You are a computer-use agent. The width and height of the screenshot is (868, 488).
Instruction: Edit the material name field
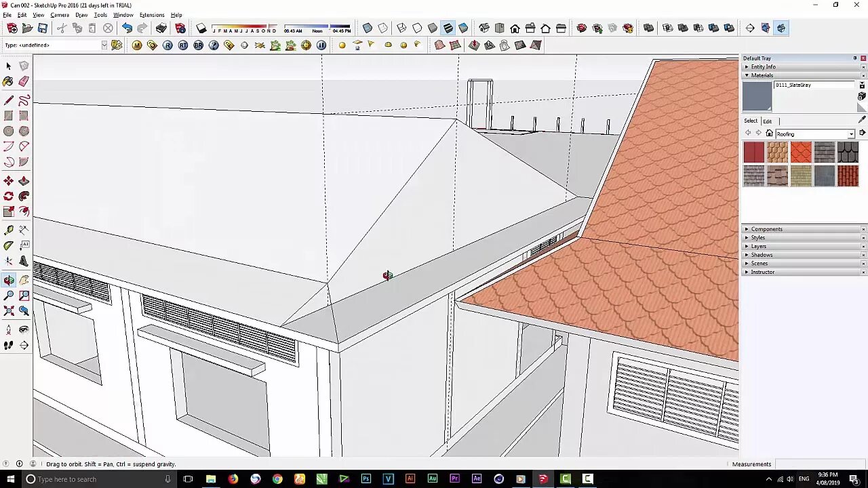click(x=815, y=85)
